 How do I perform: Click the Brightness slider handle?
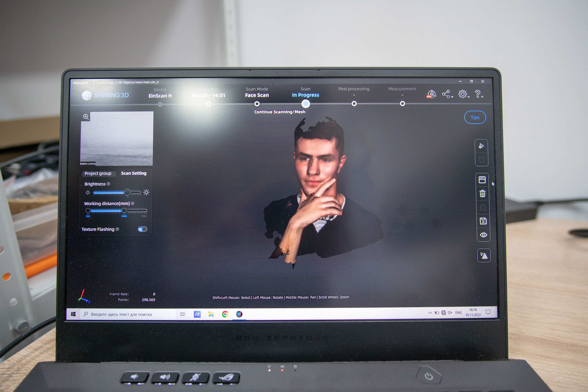[127, 192]
